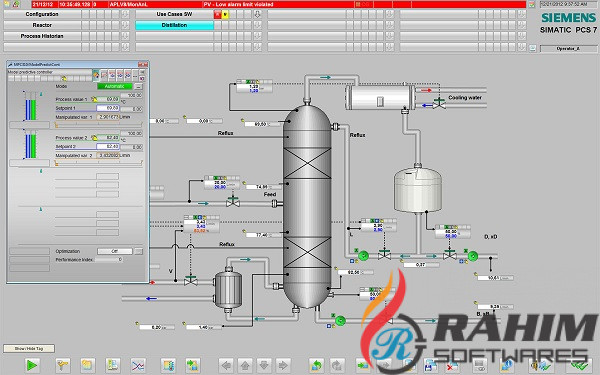The image size is (600, 375).
Task: Click the Setpoint 2 input field
Action: [x=108, y=147]
